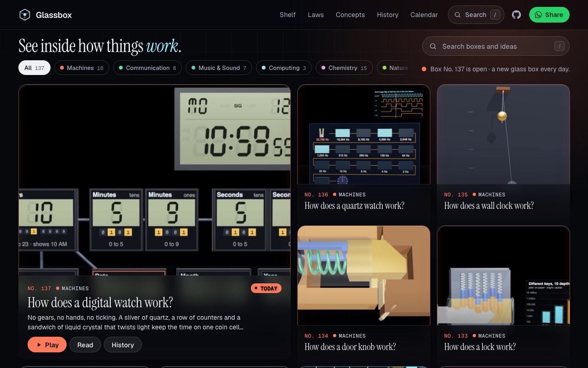This screenshot has height=368, width=588.
Task: Filter by Computing category
Action: click(284, 68)
